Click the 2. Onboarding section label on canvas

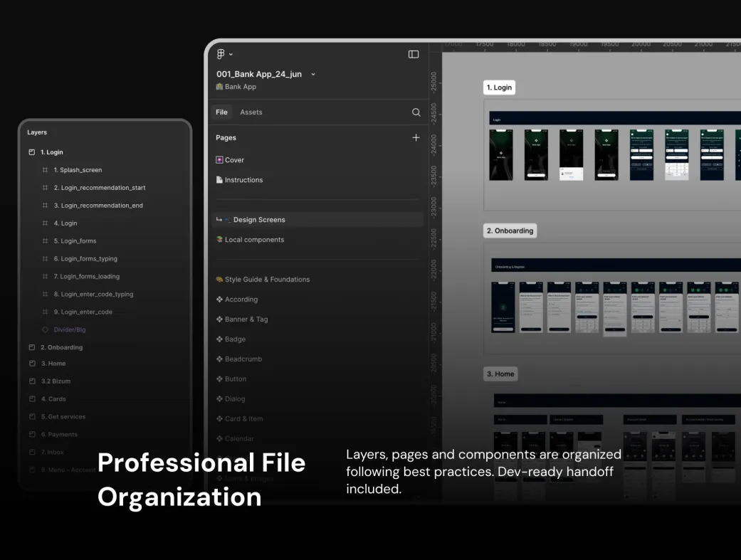point(509,231)
